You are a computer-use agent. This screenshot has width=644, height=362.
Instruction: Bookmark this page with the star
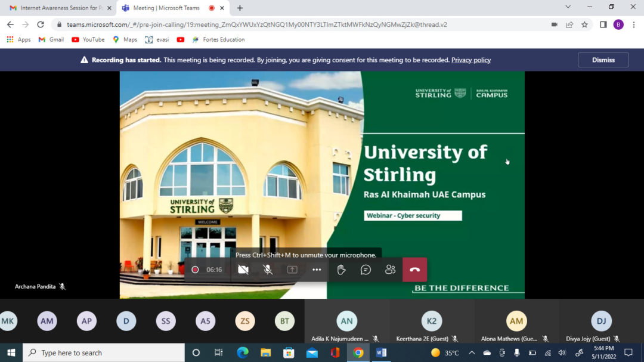(x=585, y=24)
